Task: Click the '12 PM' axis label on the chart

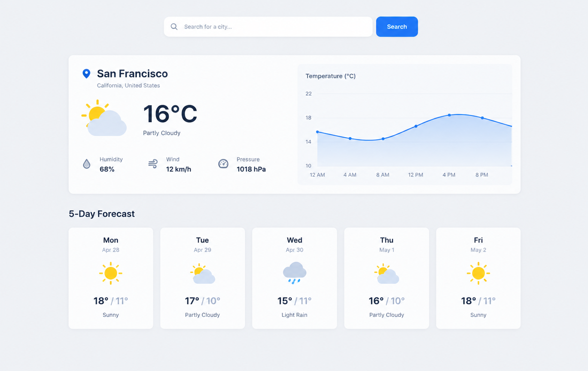Action: point(416,175)
